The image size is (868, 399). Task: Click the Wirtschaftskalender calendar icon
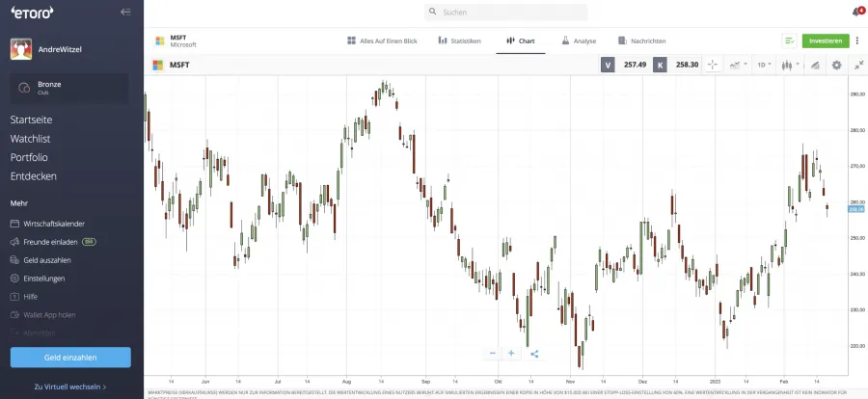14,225
